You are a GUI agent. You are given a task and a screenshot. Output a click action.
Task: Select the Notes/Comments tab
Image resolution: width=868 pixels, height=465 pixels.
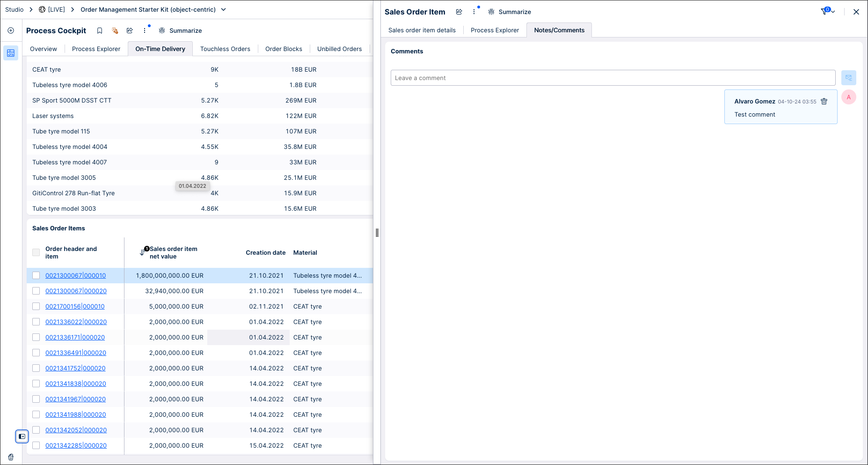tap(559, 30)
